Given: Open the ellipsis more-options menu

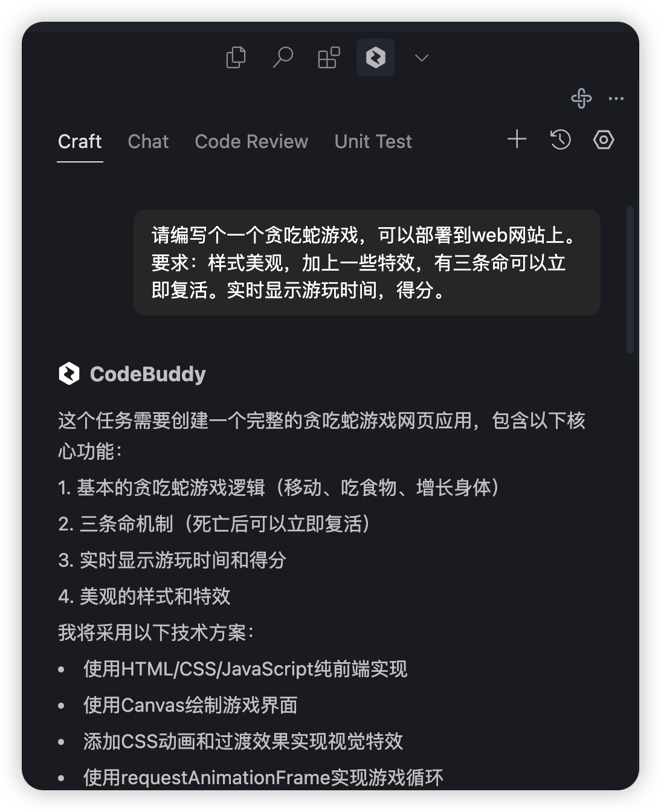Looking at the screenshot, I should 617,98.
